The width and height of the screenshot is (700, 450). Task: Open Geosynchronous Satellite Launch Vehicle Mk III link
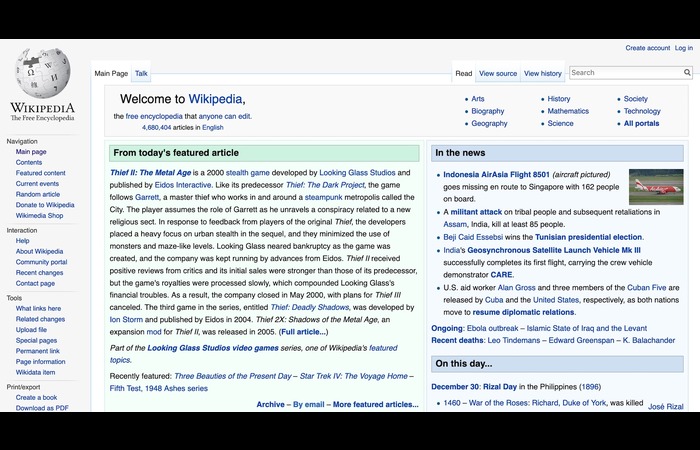pyautogui.click(x=554, y=250)
